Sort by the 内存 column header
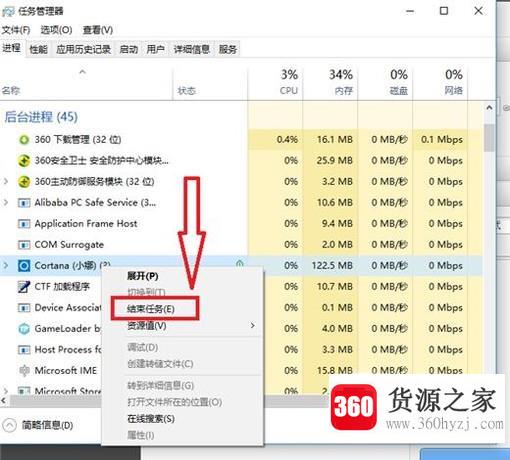 click(x=330, y=83)
